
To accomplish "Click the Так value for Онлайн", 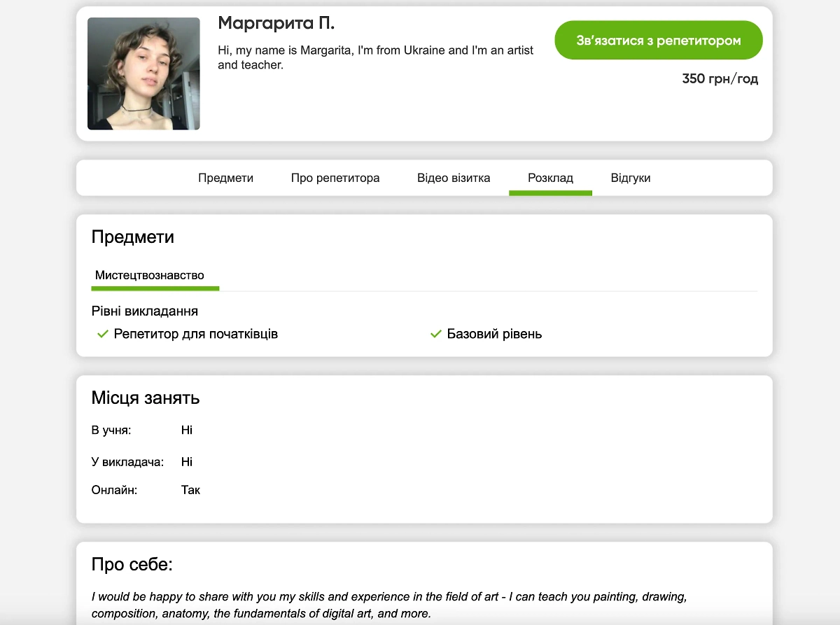I will [190, 490].
